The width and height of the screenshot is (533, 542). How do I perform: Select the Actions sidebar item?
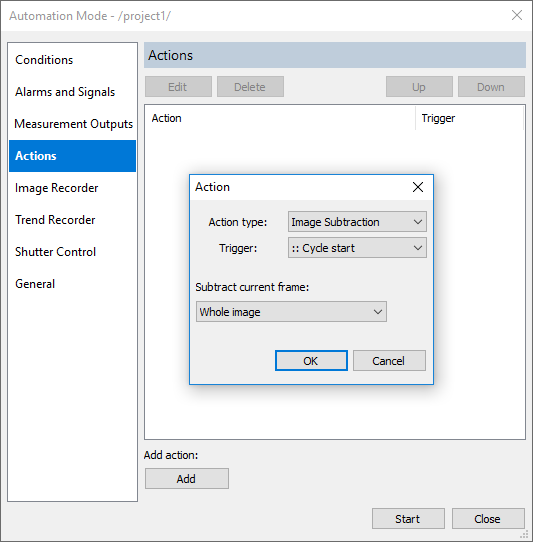[x=72, y=156]
